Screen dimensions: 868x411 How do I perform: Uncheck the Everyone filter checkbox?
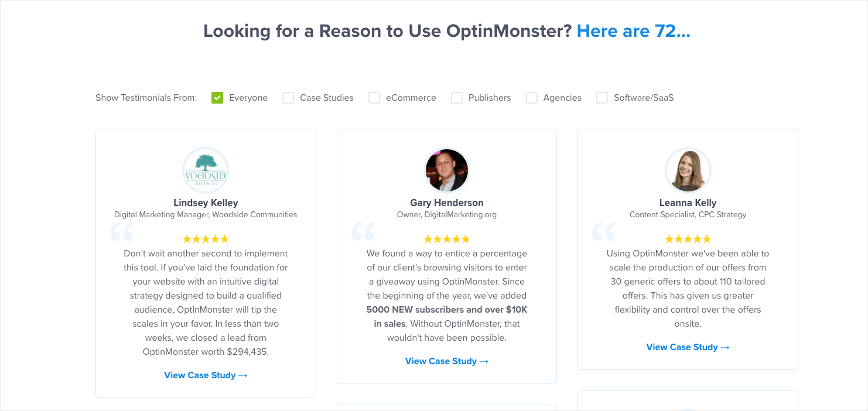point(217,98)
